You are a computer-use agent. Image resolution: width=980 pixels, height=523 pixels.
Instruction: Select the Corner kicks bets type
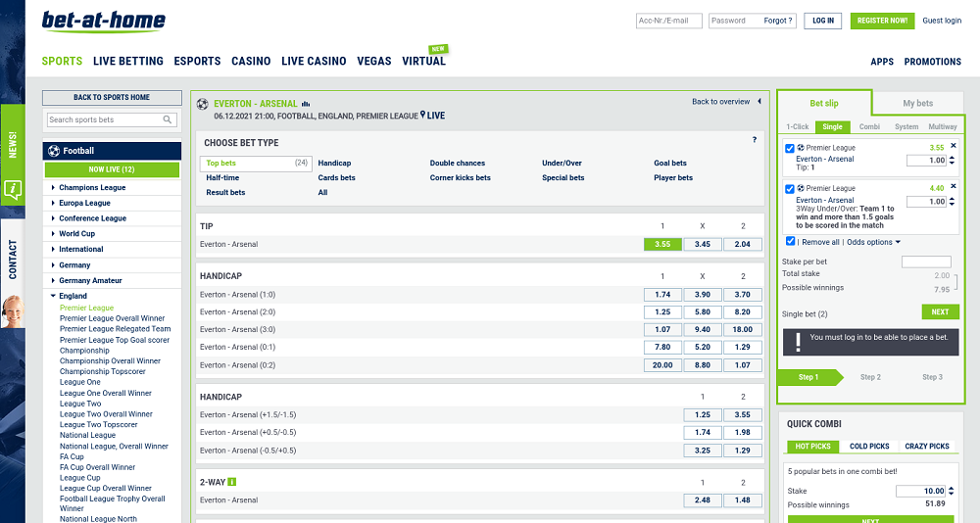pos(460,178)
